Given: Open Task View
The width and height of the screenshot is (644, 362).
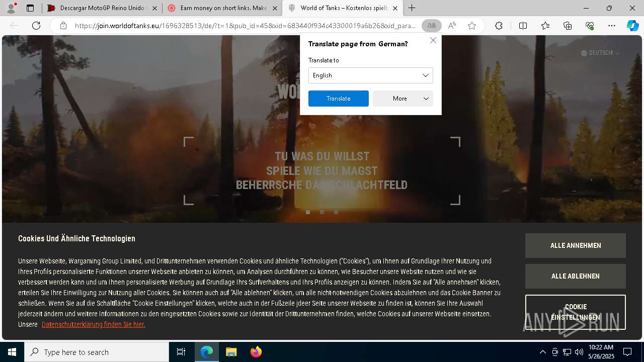Looking at the screenshot, I should [x=181, y=352].
